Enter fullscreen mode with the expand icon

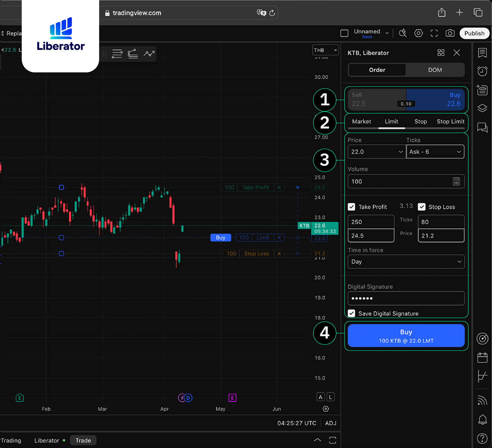click(434, 33)
